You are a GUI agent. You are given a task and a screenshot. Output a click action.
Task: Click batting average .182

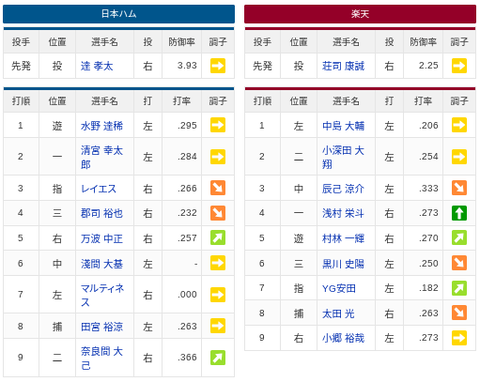428,288
